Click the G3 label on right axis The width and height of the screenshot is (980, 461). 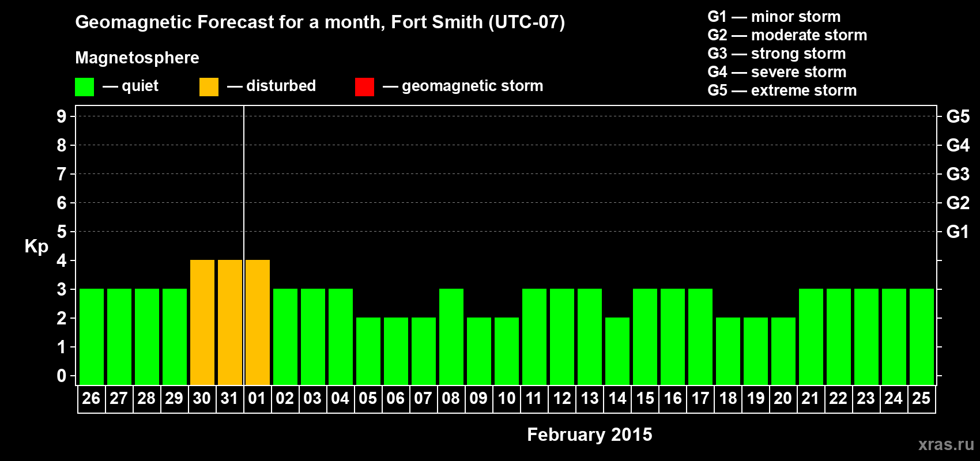coord(958,174)
